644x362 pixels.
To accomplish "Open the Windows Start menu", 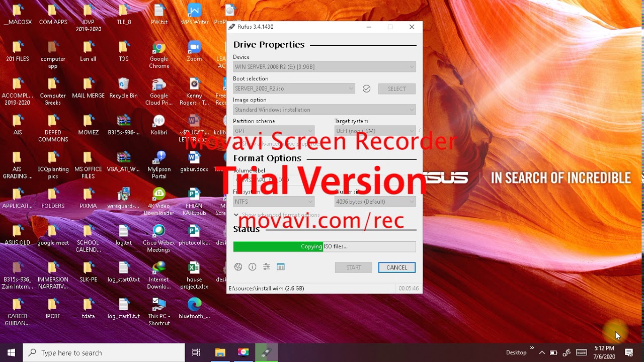I will [x=11, y=352].
